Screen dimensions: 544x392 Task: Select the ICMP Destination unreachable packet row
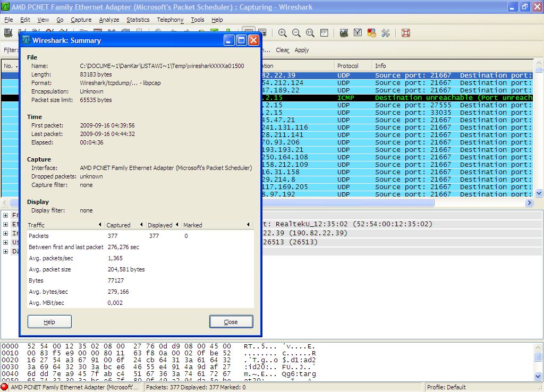click(x=397, y=98)
